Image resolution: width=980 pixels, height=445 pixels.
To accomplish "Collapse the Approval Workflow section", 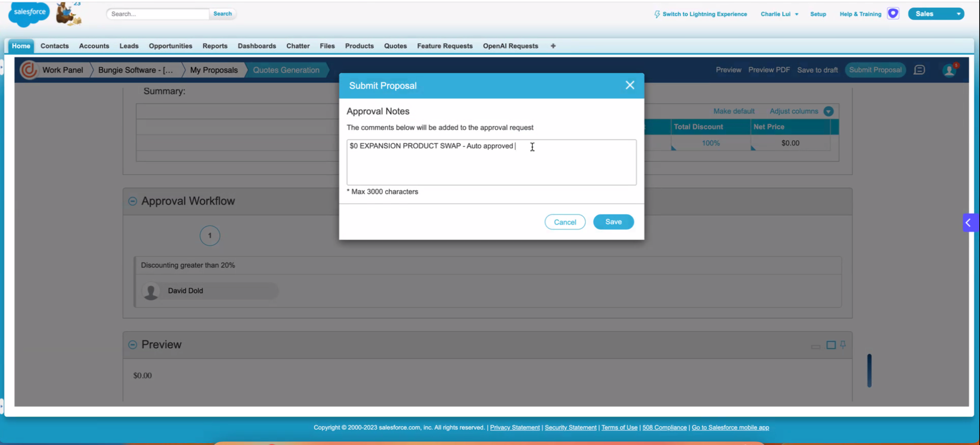I will point(132,201).
